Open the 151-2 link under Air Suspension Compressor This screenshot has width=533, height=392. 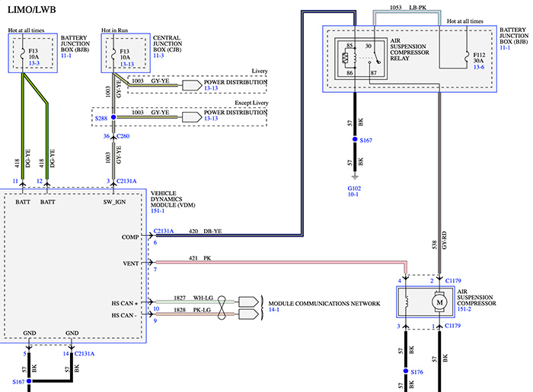point(464,309)
